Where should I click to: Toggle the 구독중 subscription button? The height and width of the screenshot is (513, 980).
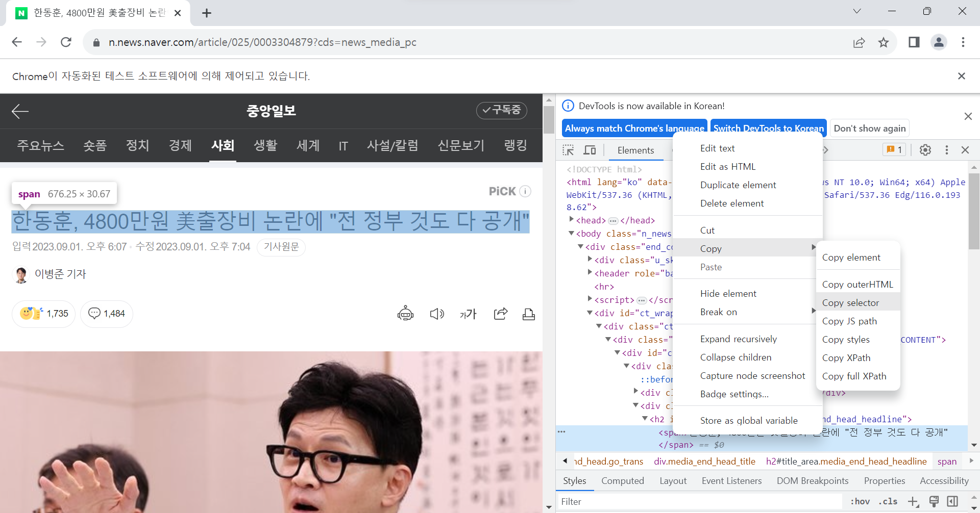pyautogui.click(x=502, y=110)
